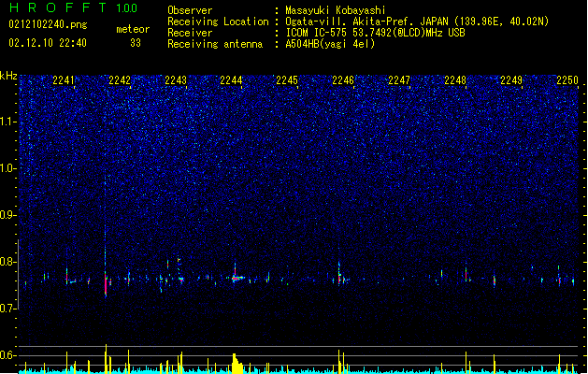Screen dimensions: 588x374
Task: Click the 0.7 kHz axis tick label
Action: tap(7, 309)
